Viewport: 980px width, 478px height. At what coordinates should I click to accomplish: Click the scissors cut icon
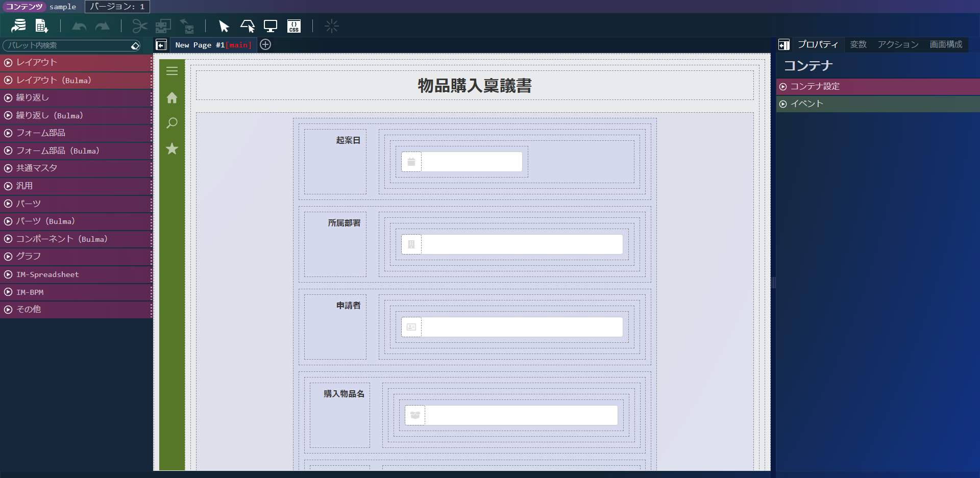[140, 26]
